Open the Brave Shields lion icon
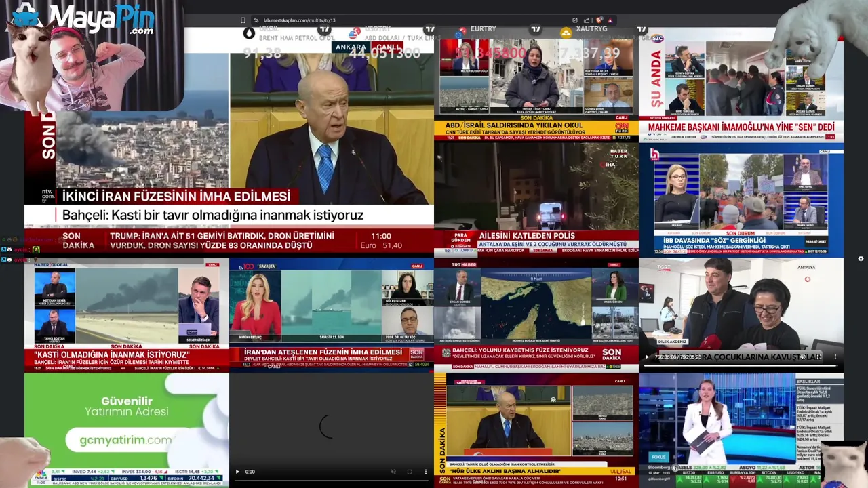 click(599, 20)
